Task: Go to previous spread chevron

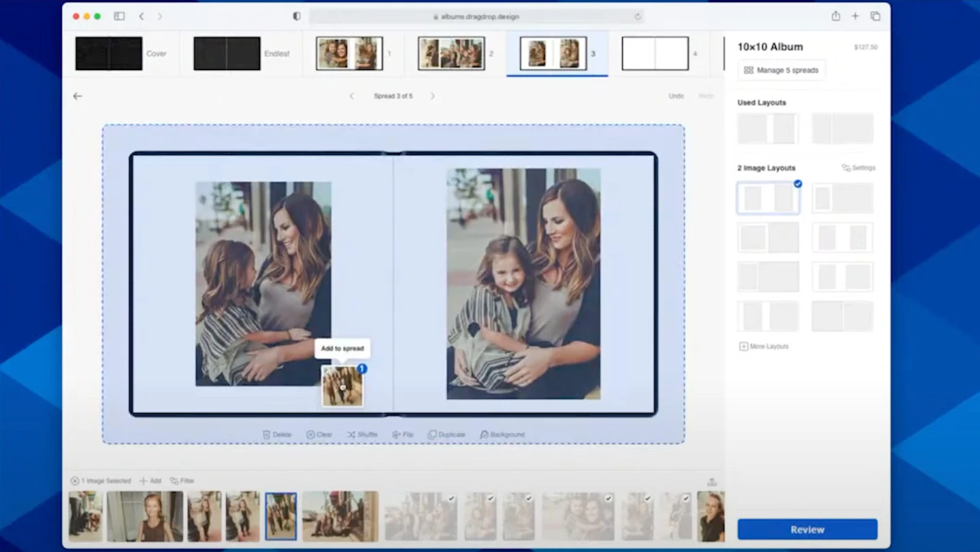Action: (352, 96)
